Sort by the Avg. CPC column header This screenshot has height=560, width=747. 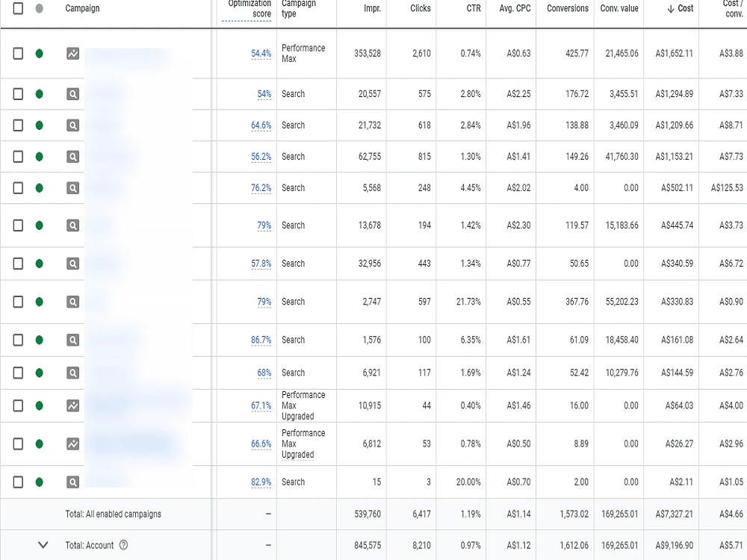[515, 8]
